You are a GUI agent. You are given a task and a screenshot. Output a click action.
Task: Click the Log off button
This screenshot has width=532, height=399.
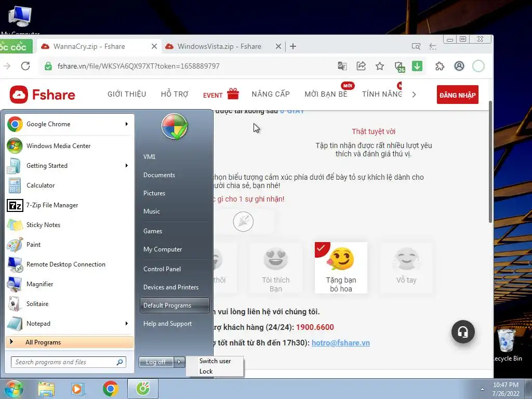coord(156,362)
